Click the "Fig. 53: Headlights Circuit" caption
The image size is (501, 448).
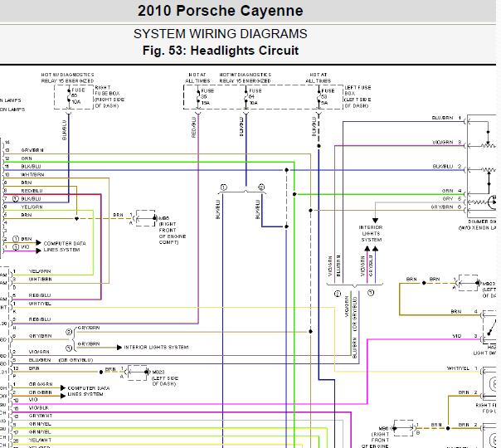[221, 51]
